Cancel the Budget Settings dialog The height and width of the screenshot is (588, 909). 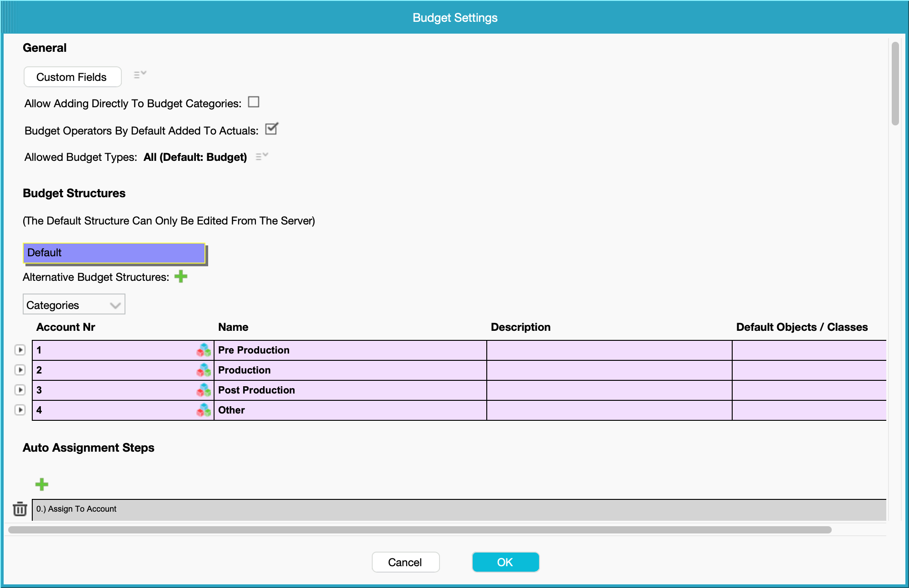point(405,562)
